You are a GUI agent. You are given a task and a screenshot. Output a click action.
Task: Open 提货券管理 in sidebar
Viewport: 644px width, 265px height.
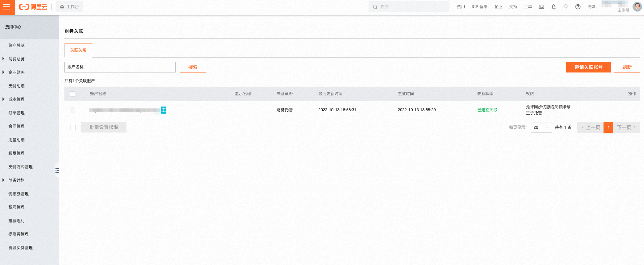tap(19, 234)
